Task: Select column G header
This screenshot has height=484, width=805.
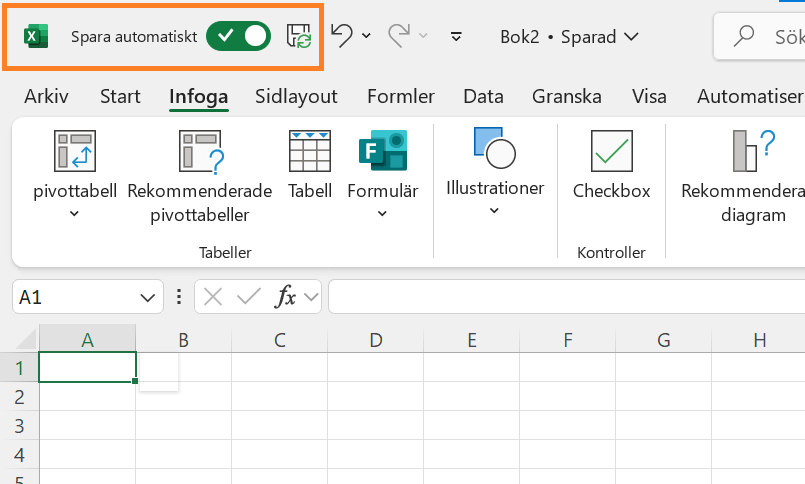Action: pyautogui.click(x=664, y=339)
